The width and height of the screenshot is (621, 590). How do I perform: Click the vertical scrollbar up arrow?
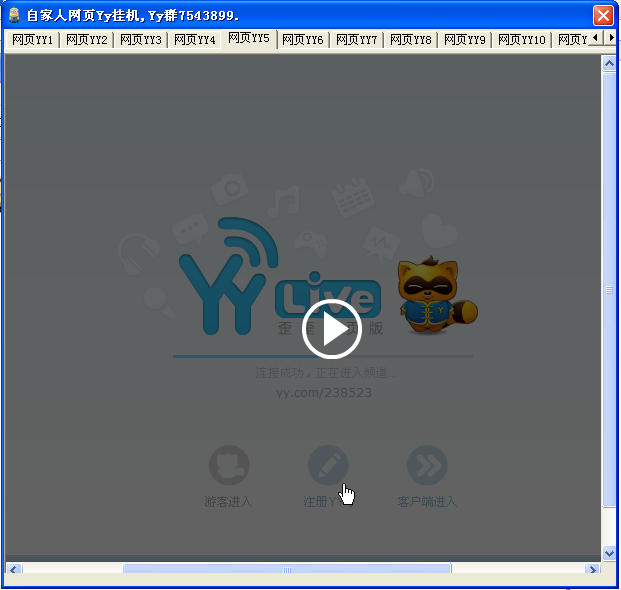click(x=609, y=63)
